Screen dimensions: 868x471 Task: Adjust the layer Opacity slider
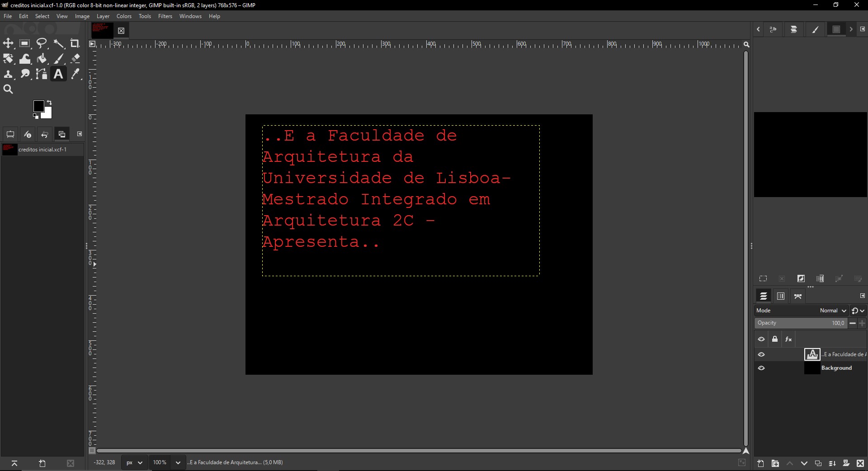[800, 323]
